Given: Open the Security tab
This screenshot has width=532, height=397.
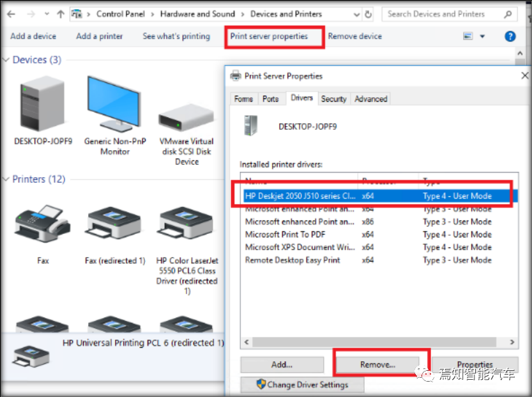Looking at the screenshot, I should point(333,99).
